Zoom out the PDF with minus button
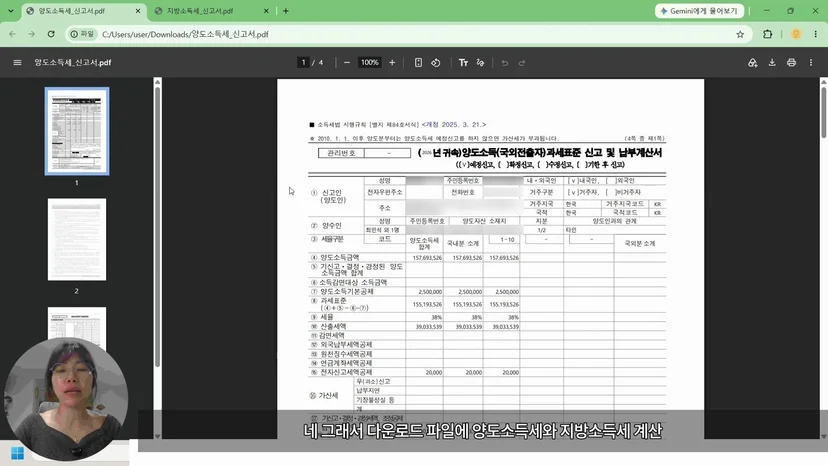The width and height of the screenshot is (828, 466). (x=347, y=62)
